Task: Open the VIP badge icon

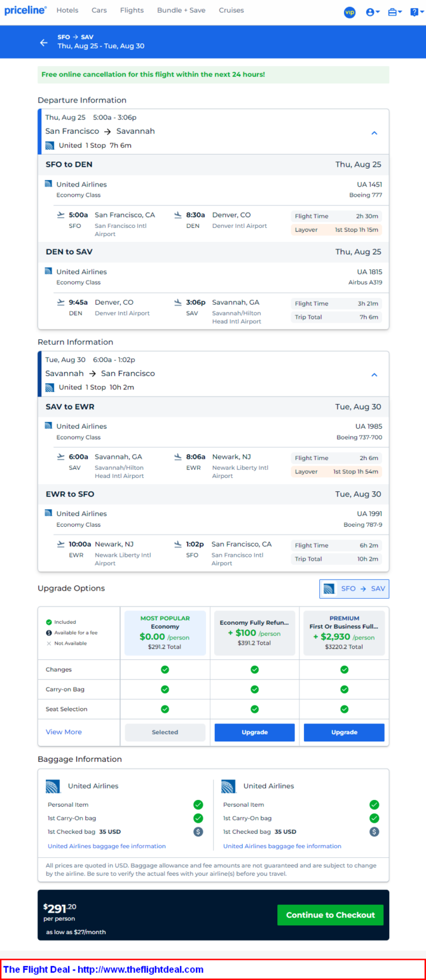Action: click(x=350, y=12)
